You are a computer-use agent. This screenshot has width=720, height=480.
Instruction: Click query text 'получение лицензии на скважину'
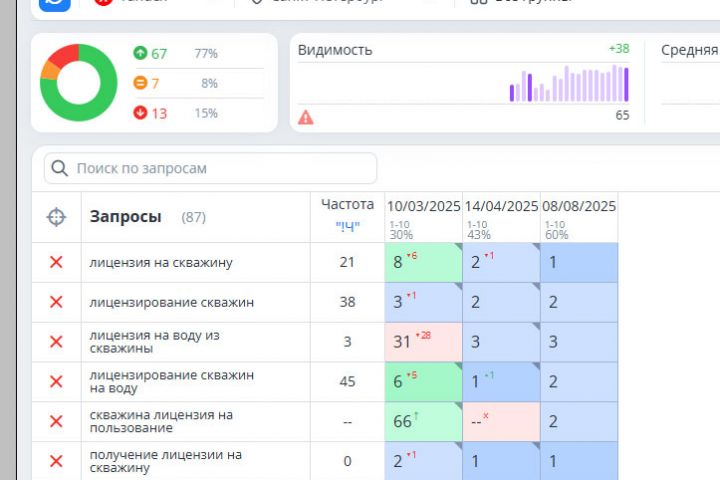pos(165,461)
